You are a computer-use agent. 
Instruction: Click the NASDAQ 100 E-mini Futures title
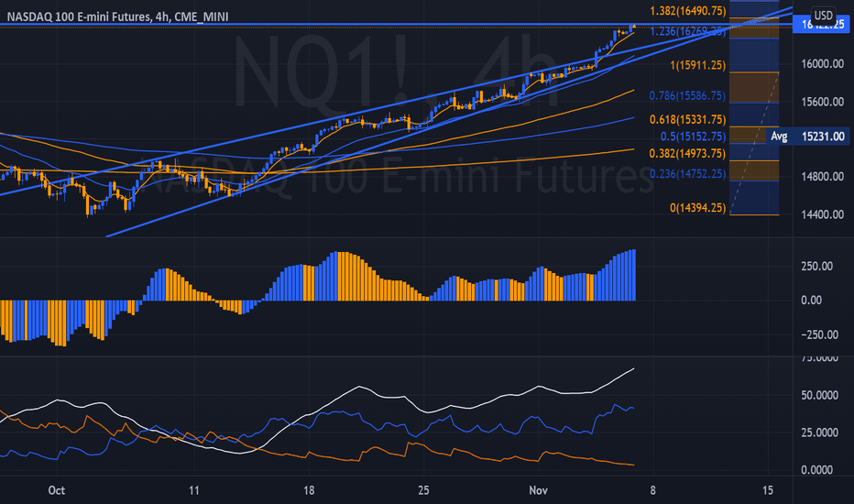click(x=117, y=16)
